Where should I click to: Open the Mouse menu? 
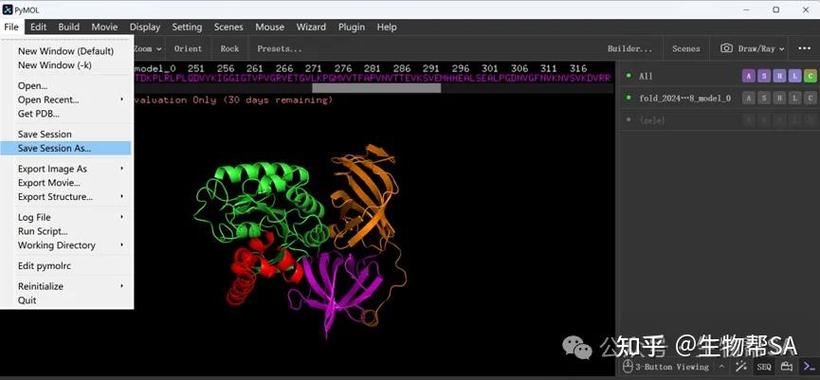click(270, 27)
